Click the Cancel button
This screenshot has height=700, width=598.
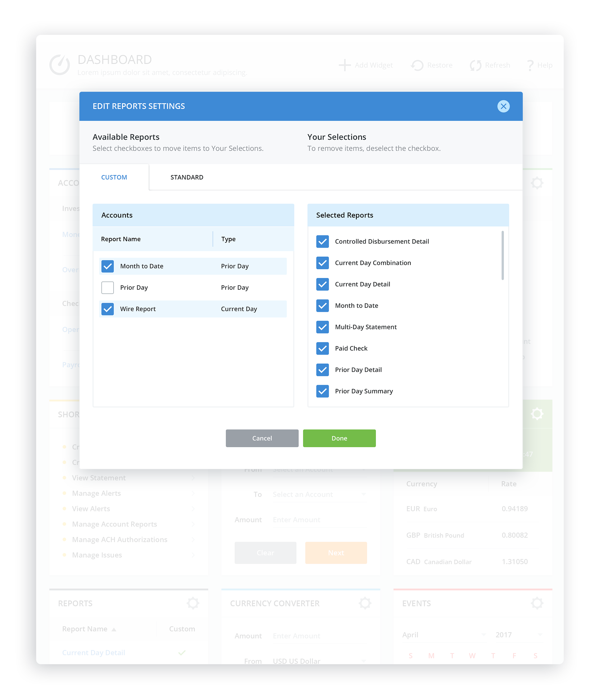click(x=262, y=438)
